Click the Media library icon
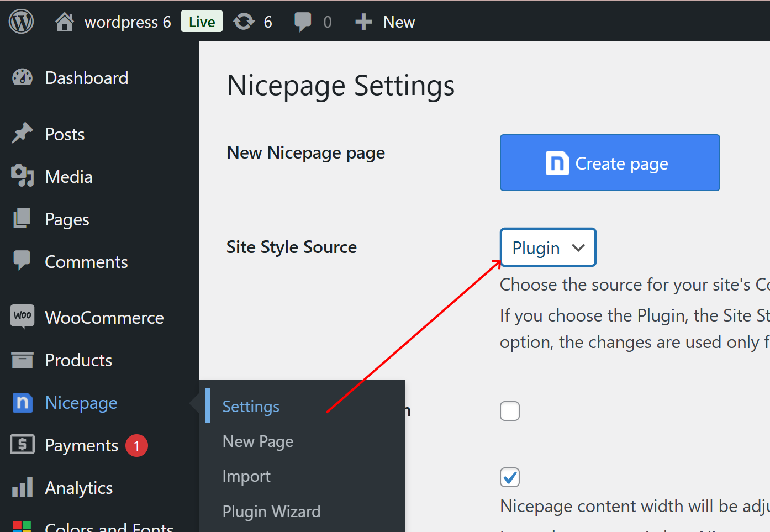This screenshot has height=532, width=770. [x=23, y=176]
